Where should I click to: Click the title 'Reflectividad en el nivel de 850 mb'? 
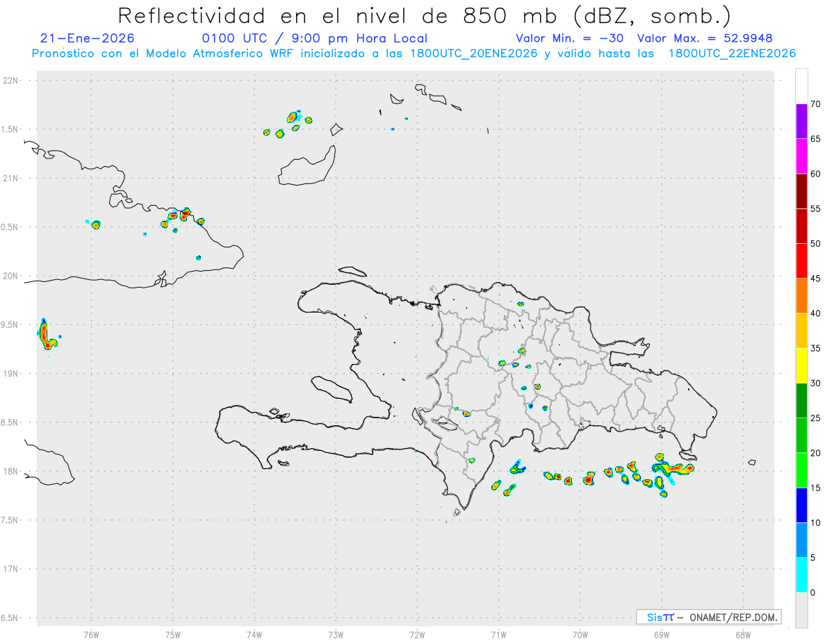(x=339, y=15)
